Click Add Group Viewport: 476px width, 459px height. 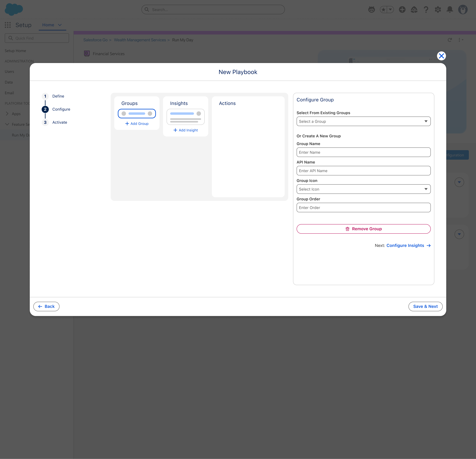[137, 124]
